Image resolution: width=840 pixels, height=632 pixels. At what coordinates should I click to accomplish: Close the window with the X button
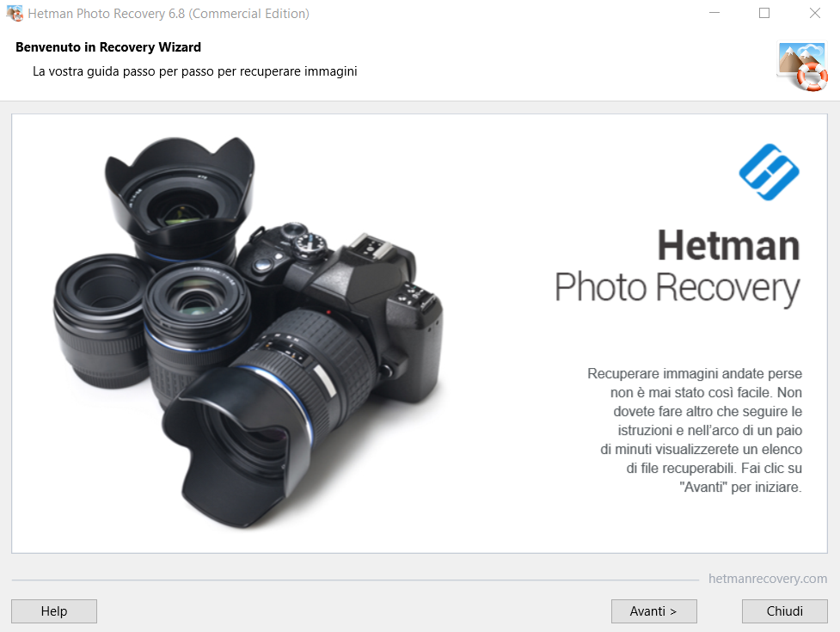[815, 13]
